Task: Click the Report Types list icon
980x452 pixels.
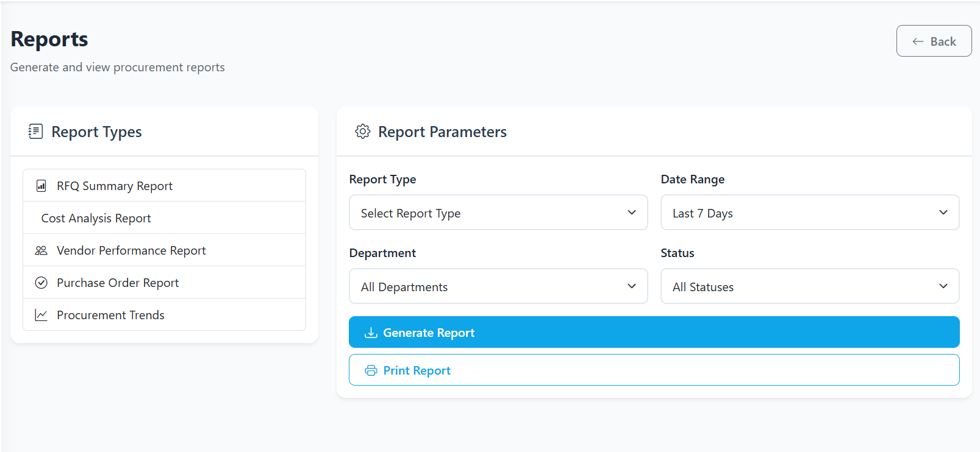Action: [x=35, y=132]
